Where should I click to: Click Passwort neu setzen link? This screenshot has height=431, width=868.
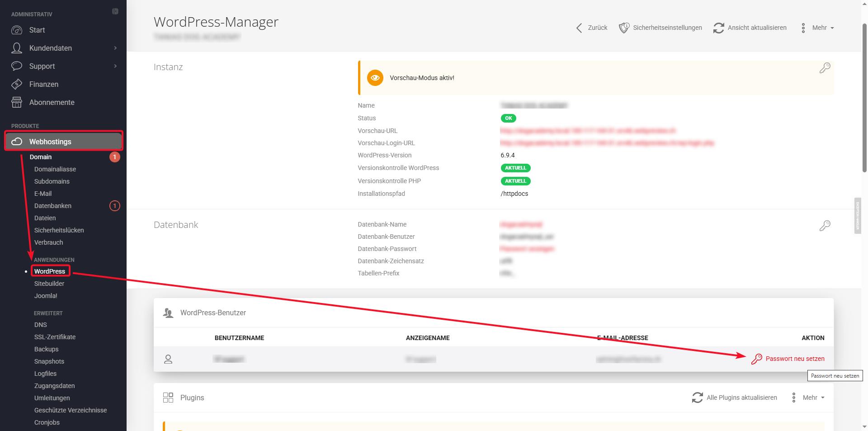(794, 359)
